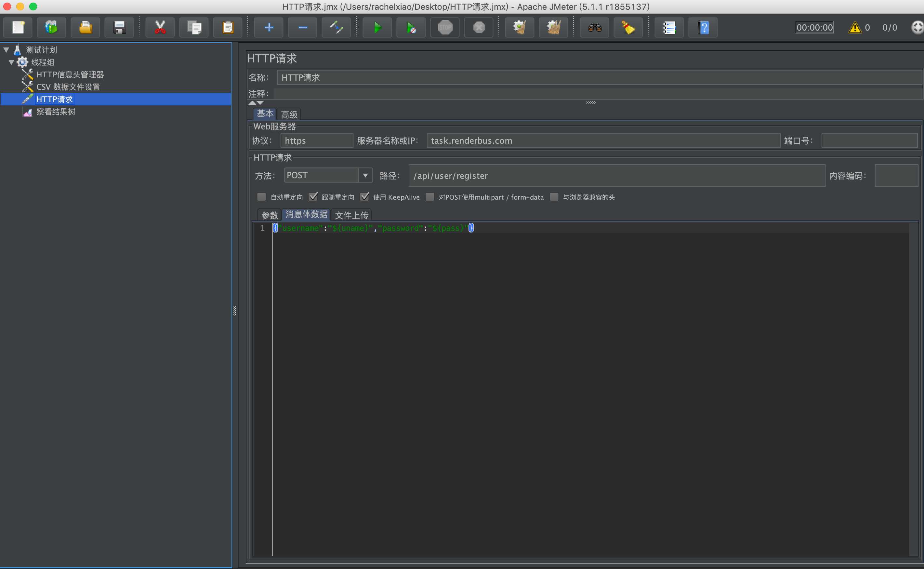Click the collapse arrows below the 注释 field
924x569 pixels.
[x=256, y=103]
